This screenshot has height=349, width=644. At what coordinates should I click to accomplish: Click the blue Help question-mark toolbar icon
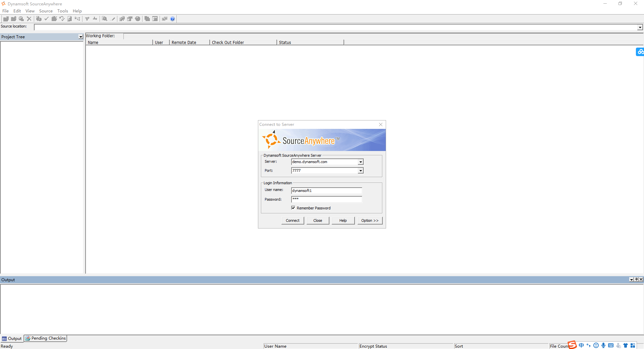[x=172, y=19]
